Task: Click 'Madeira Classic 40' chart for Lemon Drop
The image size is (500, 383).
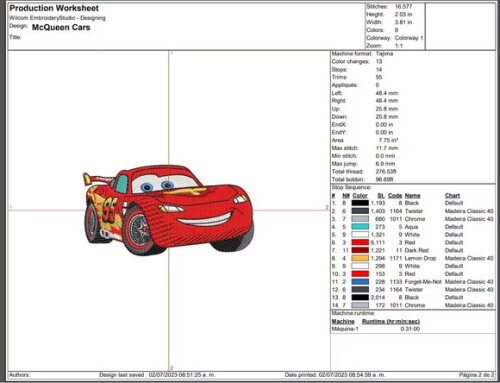Action: pos(469,258)
